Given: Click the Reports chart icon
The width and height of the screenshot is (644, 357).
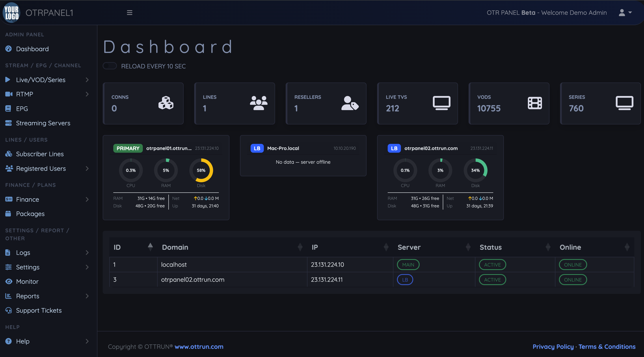Looking at the screenshot, I should 9,296.
